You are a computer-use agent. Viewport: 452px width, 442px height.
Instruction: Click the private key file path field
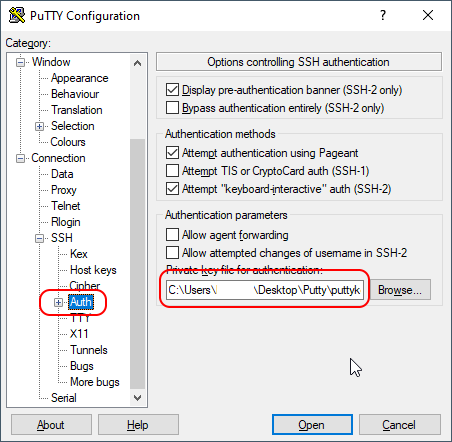click(265, 290)
